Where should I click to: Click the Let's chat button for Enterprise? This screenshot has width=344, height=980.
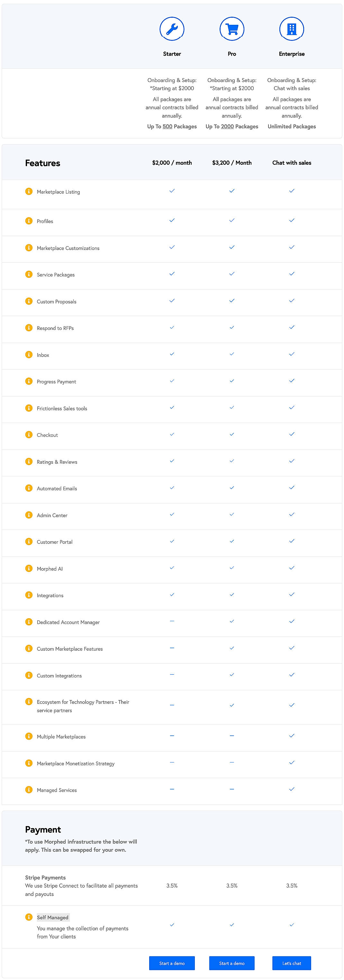[292, 963]
